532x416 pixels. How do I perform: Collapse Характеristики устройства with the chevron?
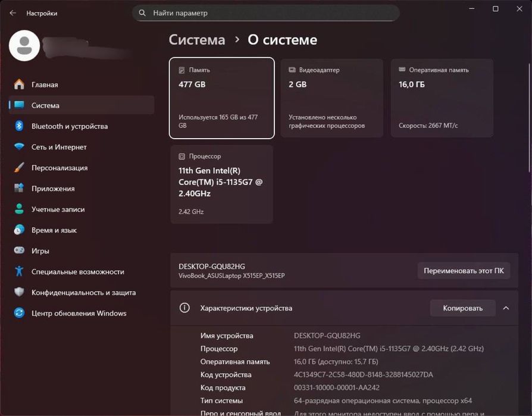[506, 308]
